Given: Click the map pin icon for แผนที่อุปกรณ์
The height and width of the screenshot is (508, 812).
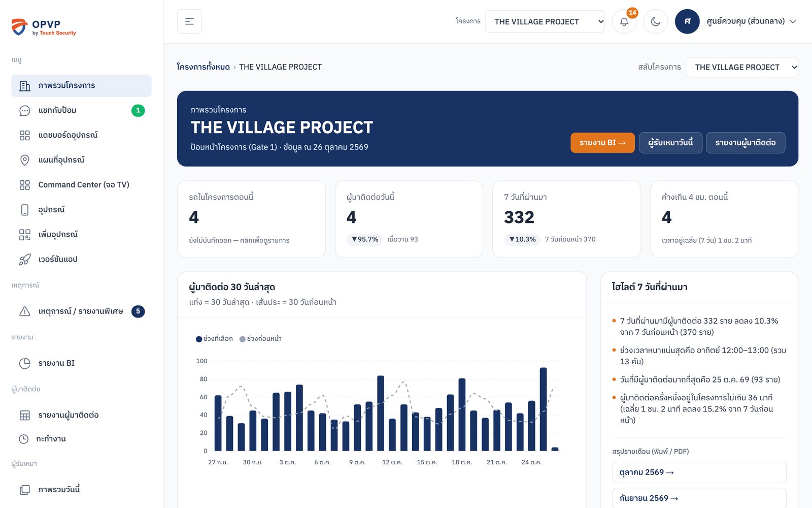Looking at the screenshot, I should 24,160.
